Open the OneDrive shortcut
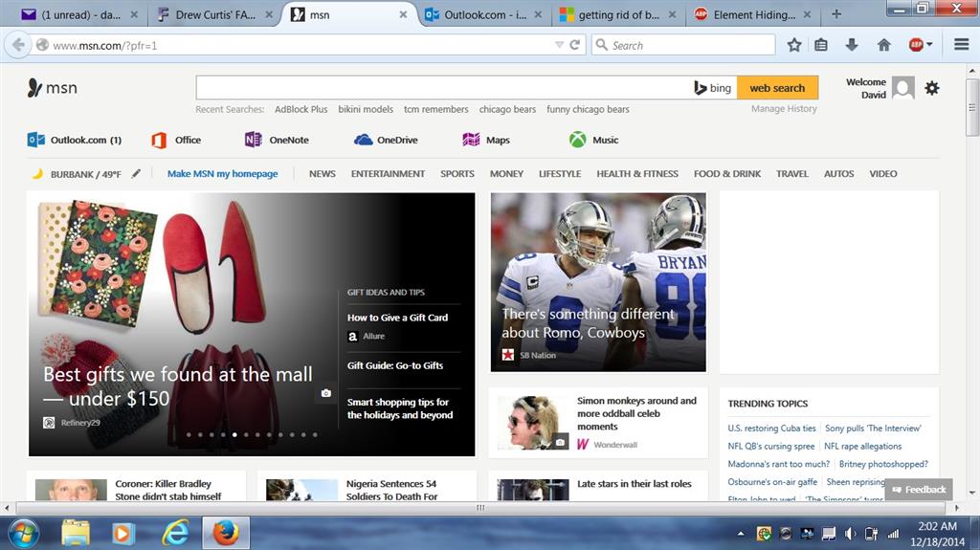This screenshot has width=980, height=550. tap(386, 140)
